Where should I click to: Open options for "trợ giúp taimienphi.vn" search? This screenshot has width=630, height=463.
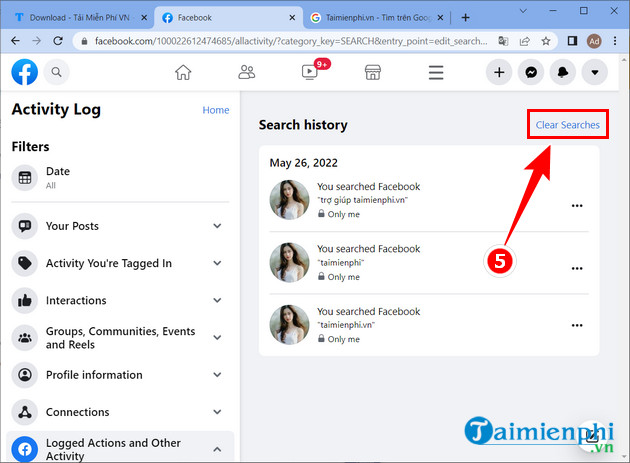point(577,206)
